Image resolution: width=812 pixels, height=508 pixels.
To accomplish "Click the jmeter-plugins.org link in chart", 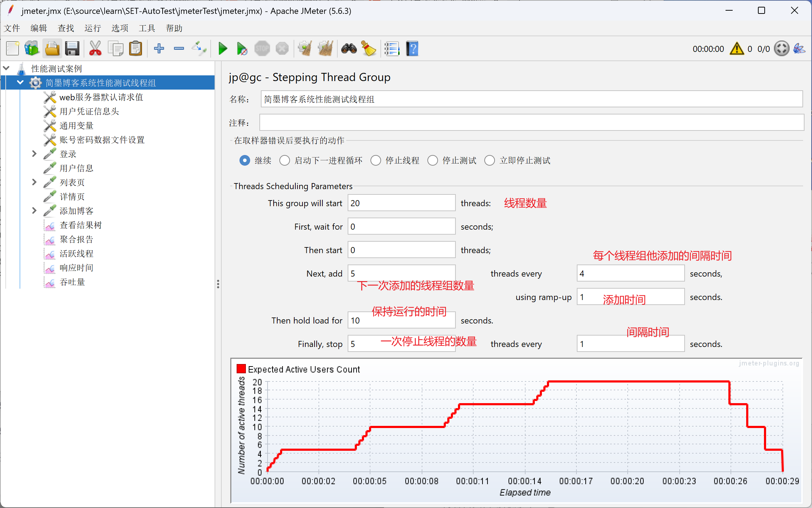I will click(x=769, y=363).
